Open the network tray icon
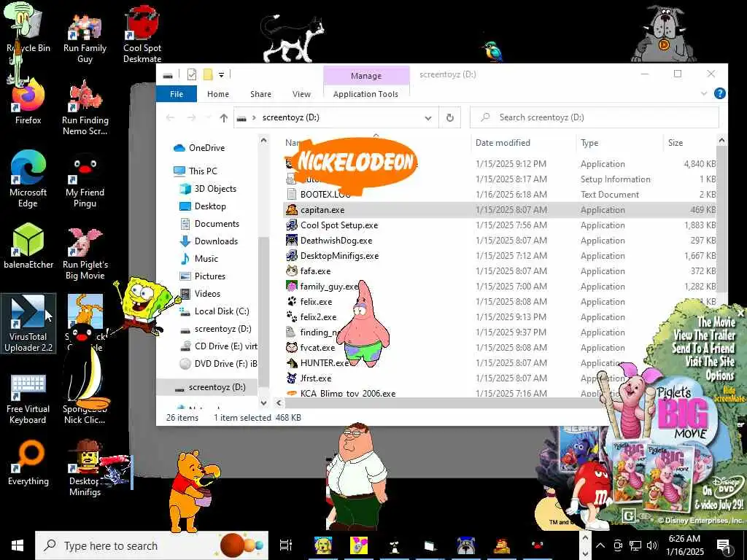747x560 pixels. click(635, 545)
